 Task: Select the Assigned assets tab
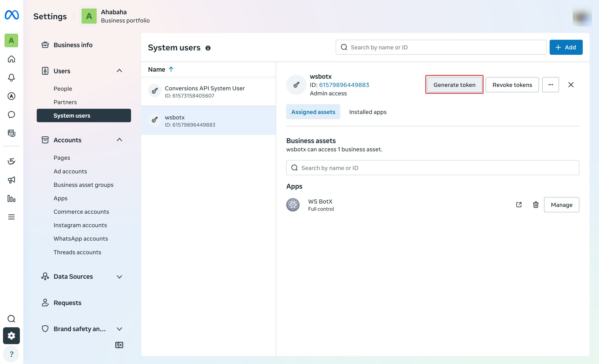(x=313, y=112)
